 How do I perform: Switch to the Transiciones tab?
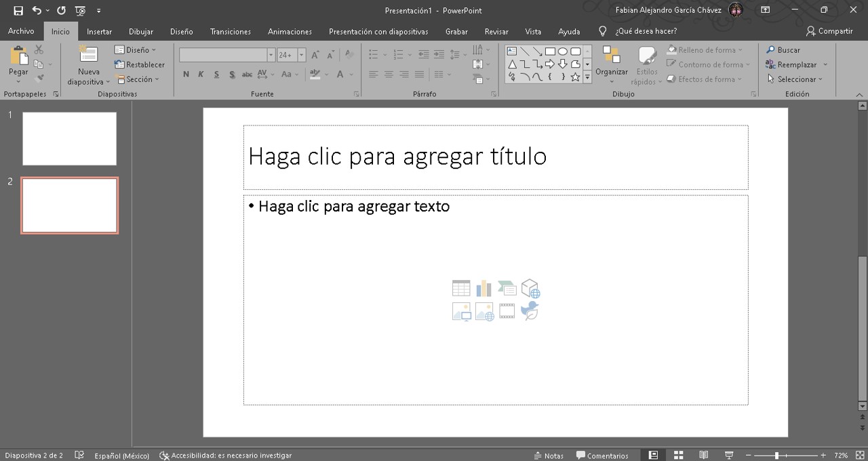pyautogui.click(x=230, y=31)
